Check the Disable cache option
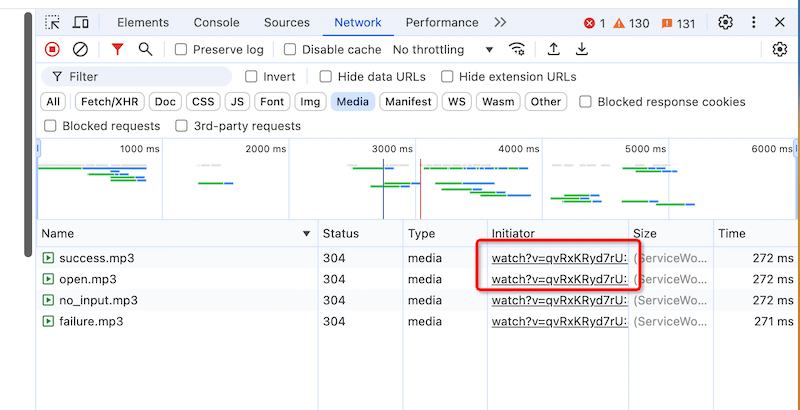800x410 pixels. [x=290, y=49]
